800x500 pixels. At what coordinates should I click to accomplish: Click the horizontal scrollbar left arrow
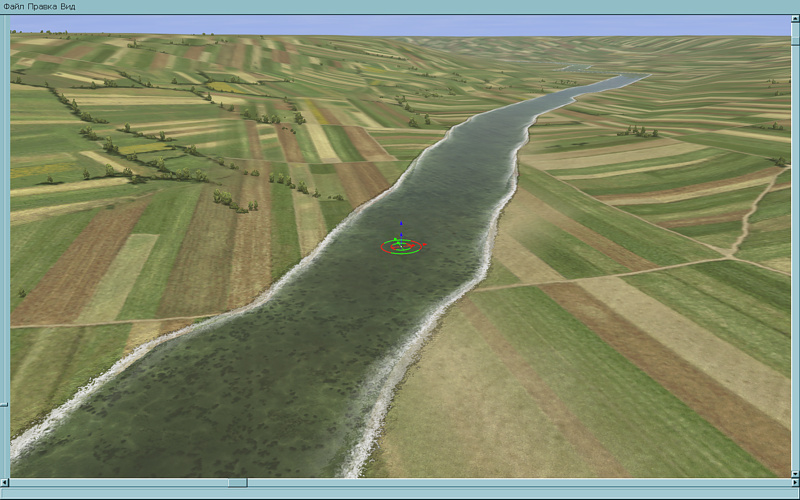(x=5, y=482)
